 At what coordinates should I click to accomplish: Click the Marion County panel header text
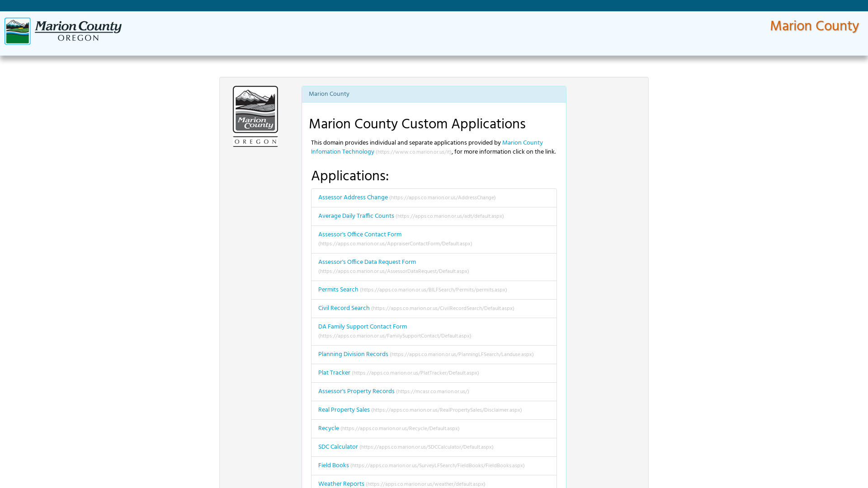coord(329,94)
